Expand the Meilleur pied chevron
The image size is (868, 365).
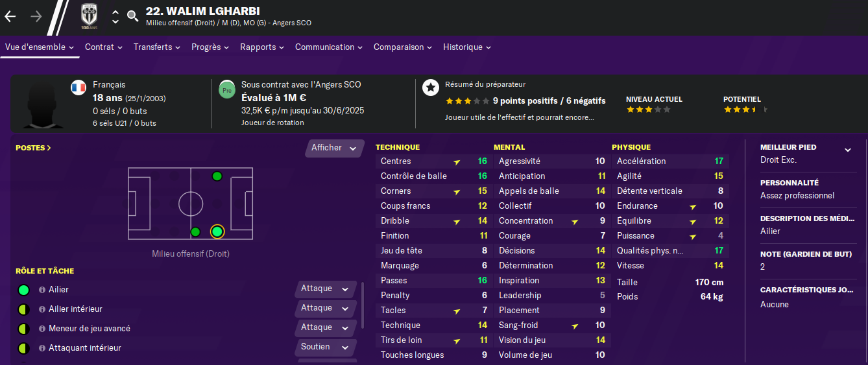(x=847, y=150)
